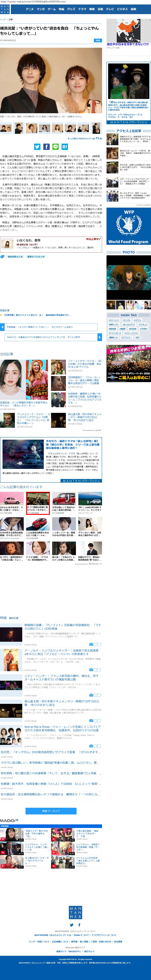This screenshot has width=151, height=980.
Task: Click the World Food Program banner
Action: [129, 226]
